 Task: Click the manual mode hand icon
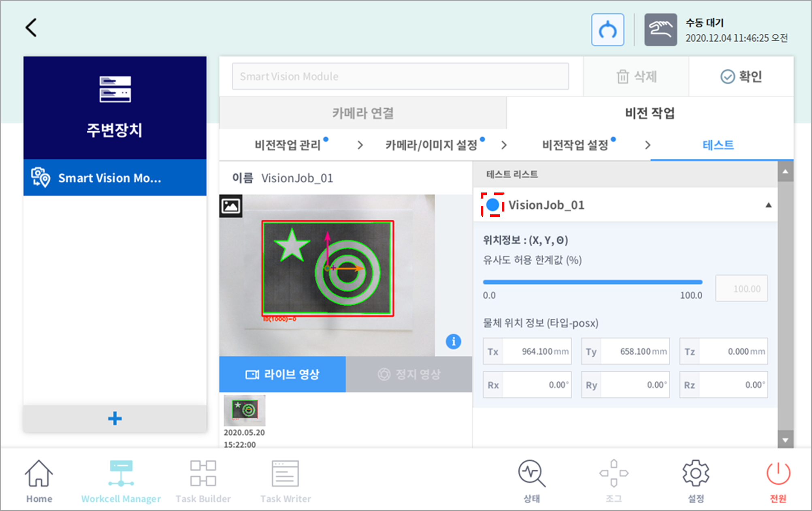coord(660,30)
